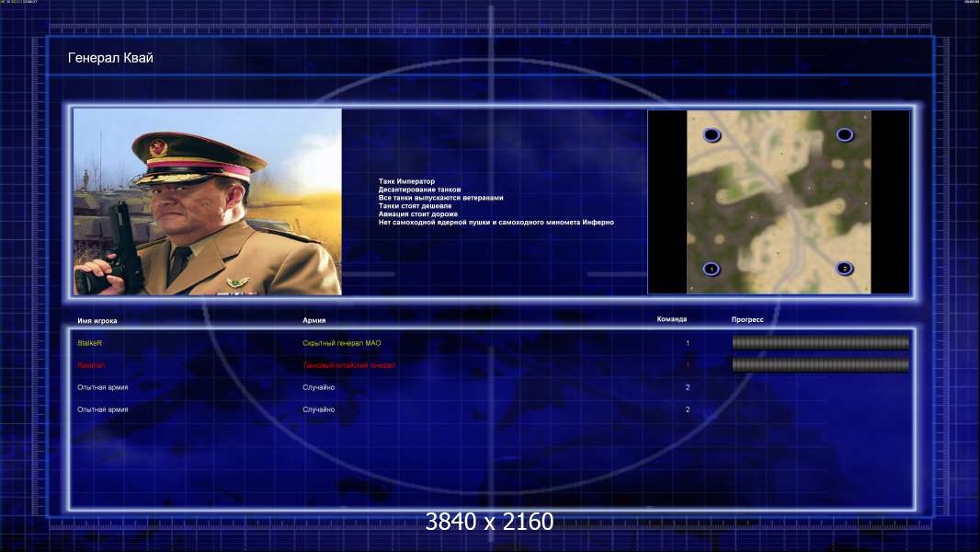Click start position marker 2 on the map
Viewport: 980px width, 552px height.
(844, 269)
